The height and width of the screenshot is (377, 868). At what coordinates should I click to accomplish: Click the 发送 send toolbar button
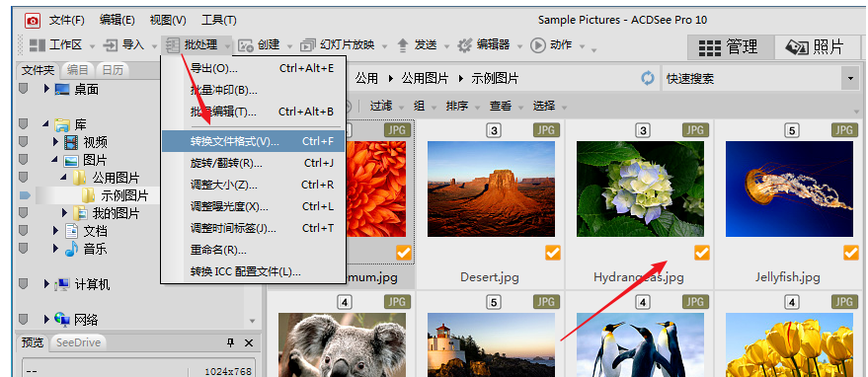(x=417, y=45)
